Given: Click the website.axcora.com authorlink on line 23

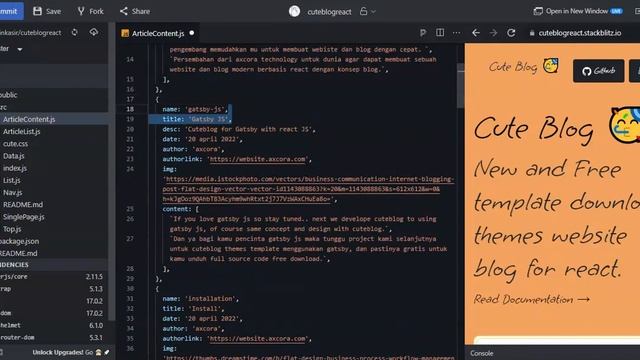Looking at the screenshot, I should coord(258,159).
